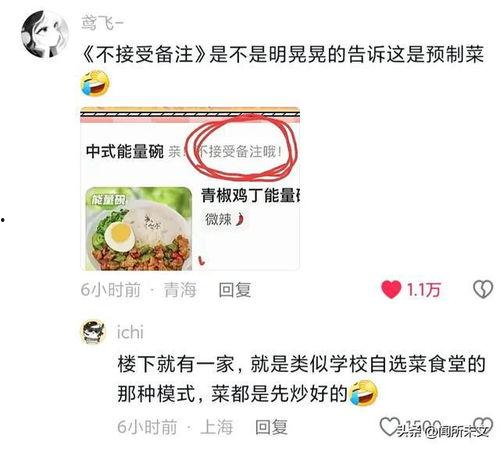
Task: Reply to the 青海 comment via 回复
Action: click(x=235, y=290)
